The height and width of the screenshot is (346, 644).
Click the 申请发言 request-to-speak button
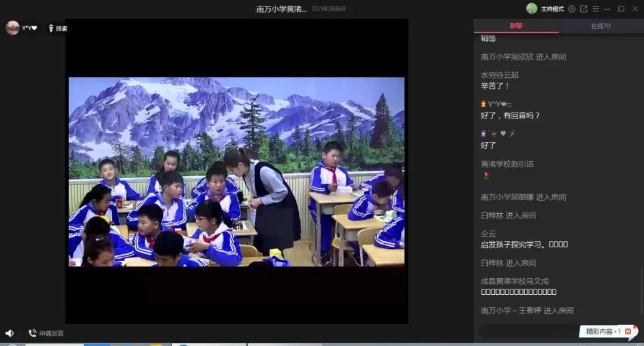(46, 333)
